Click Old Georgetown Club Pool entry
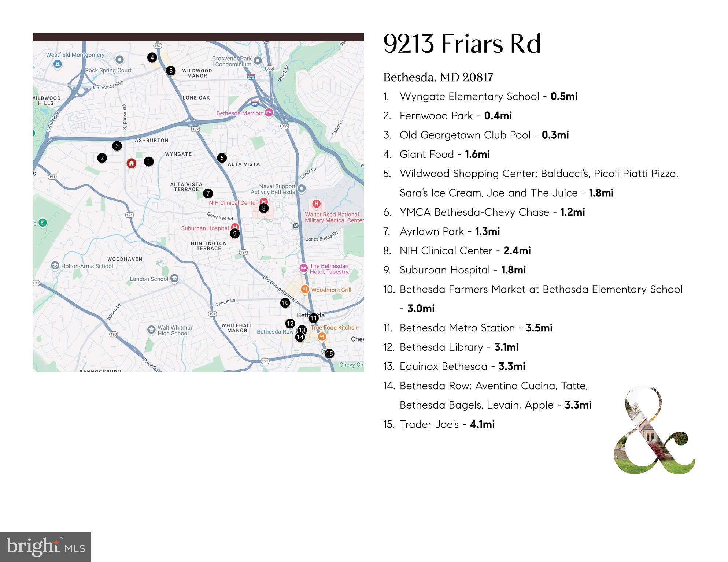This screenshot has width=728, height=562. [476, 135]
